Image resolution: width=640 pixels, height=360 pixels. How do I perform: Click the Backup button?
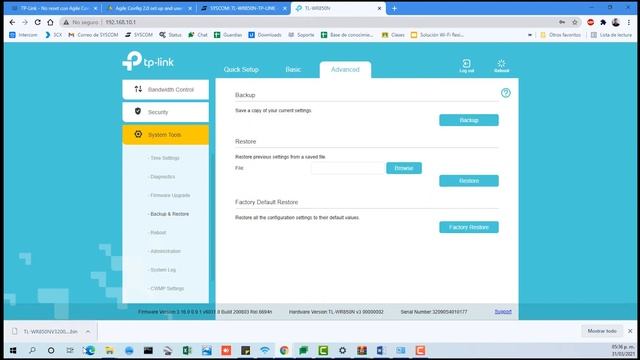click(469, 120)
